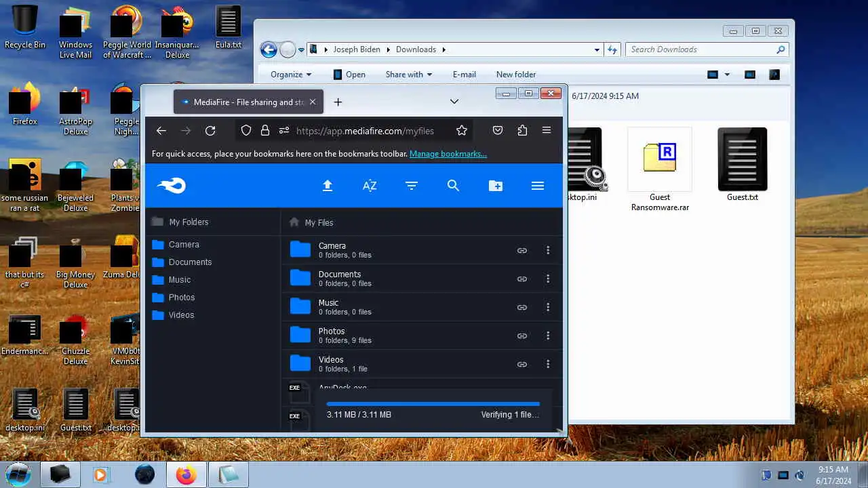
Task: Open the Firefox application menu
Action: click(x=547, y=131)
